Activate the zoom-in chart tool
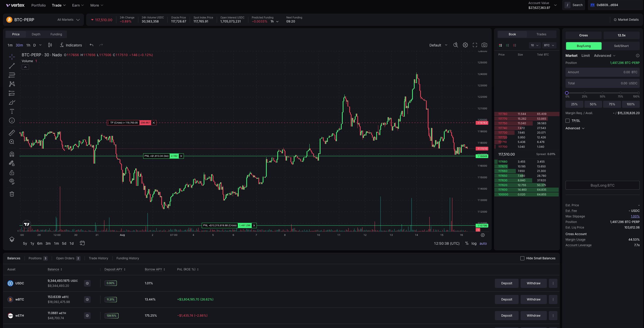 pyautogui.click(x=12, y=142)
